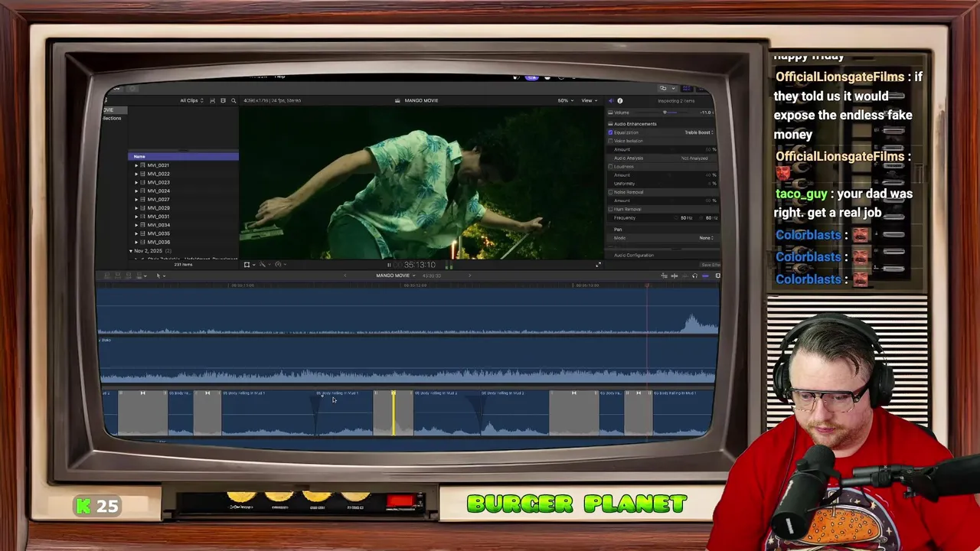The height and width of the screenshot is (551, 980).
Task: Go forward in timeline history
Action: [x=469, y=275]
